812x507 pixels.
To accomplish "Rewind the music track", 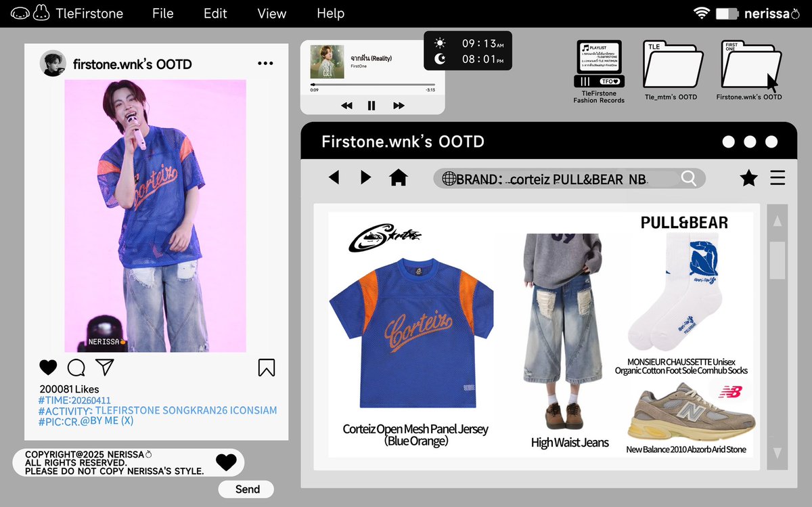I will [346, 106].
